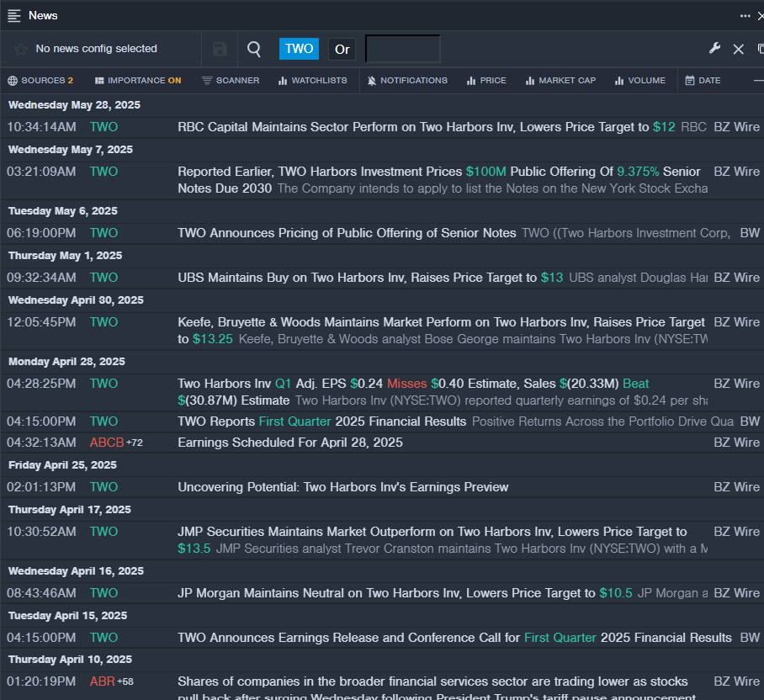Open TWO Reports First Quarter 2025 Financial Results
The image size is (764, 700).
click(322, 422)
